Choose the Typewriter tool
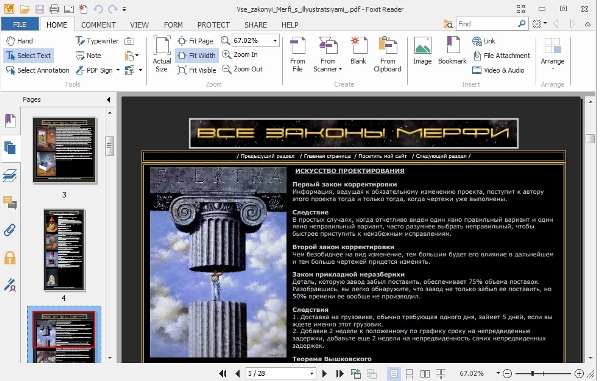This screenshot has height=381, width=600. 97,41
